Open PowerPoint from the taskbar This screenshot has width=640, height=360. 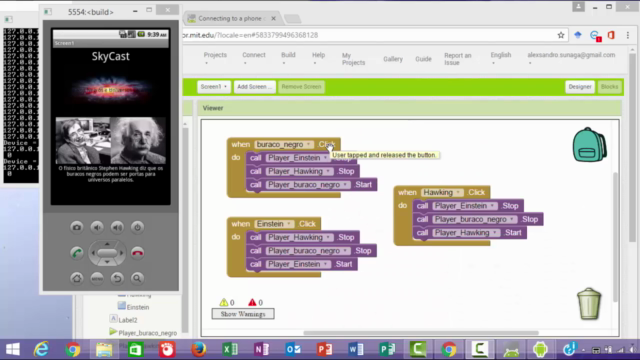(x=324, y=349)
